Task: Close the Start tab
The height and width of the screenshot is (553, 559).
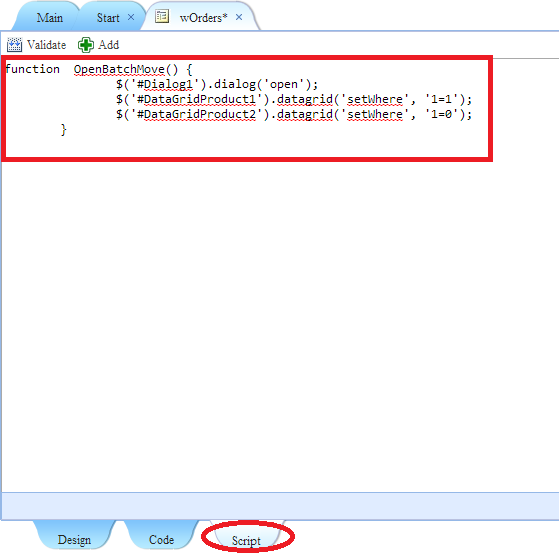Action: point(131,17)
